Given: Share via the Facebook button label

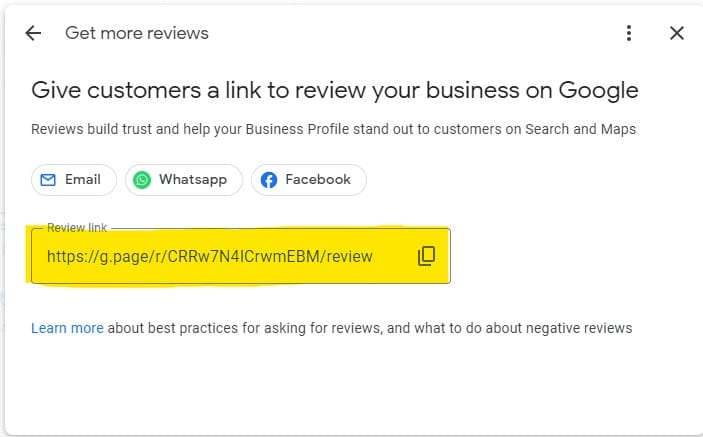Looking at the screenshot, I should coord(318,179).
